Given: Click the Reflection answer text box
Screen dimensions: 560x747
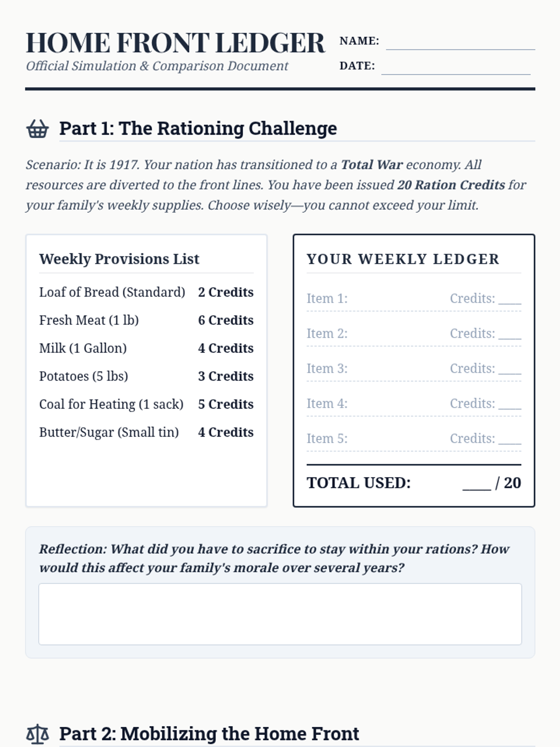Looking at the screenshot, I should tap(280, 614).
